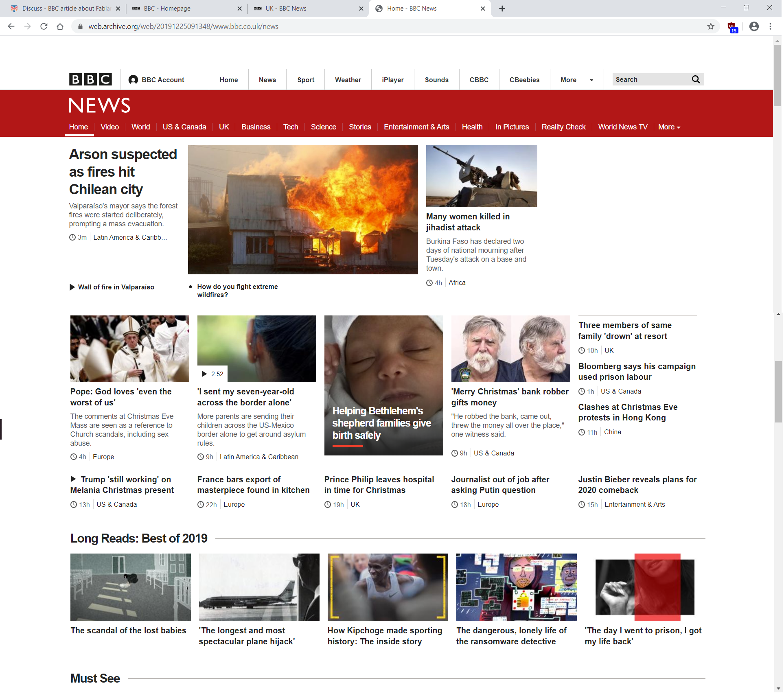Play the 2:52 border video
The height and width of the screenshot is (696, 784).
point(212,374)
